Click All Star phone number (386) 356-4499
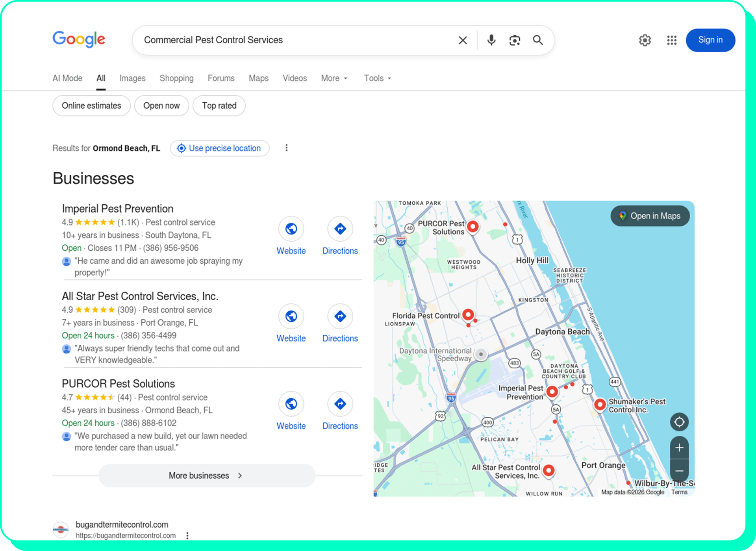The image size is (756, 551). point(148,336)
